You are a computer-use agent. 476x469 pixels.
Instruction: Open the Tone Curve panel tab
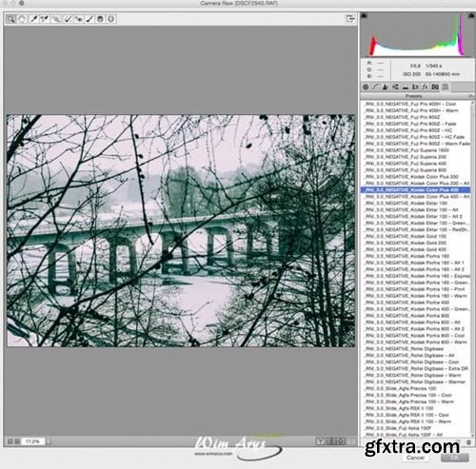pos(376,87)
